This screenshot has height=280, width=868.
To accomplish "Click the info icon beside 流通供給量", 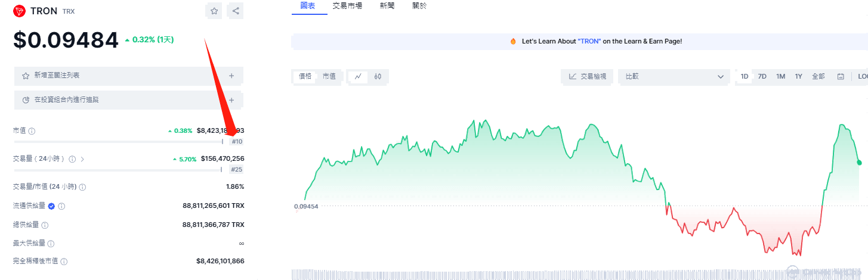I will coord(61,206).
